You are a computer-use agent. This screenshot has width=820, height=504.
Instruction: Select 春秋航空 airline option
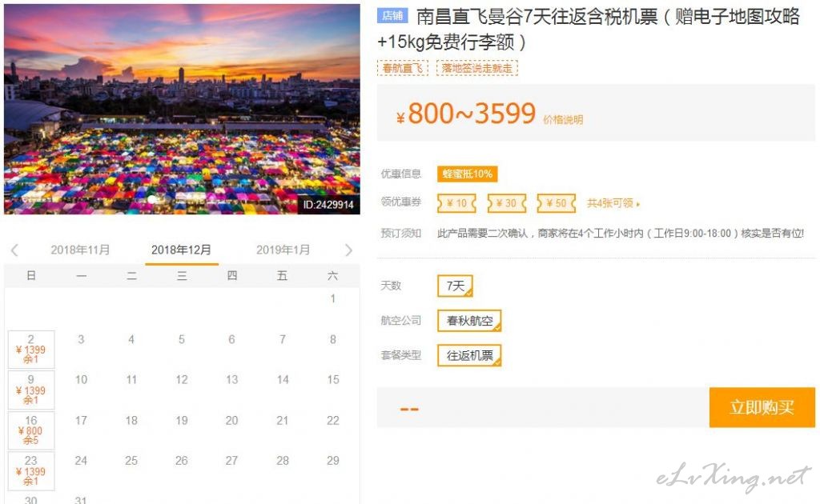coord(469,321)
